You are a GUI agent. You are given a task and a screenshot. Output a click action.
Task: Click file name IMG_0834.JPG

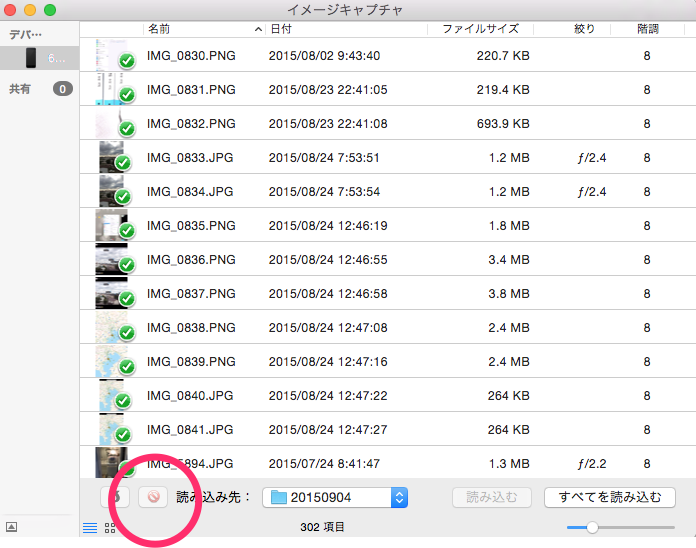pyautogui.click(x=190, y=192)
